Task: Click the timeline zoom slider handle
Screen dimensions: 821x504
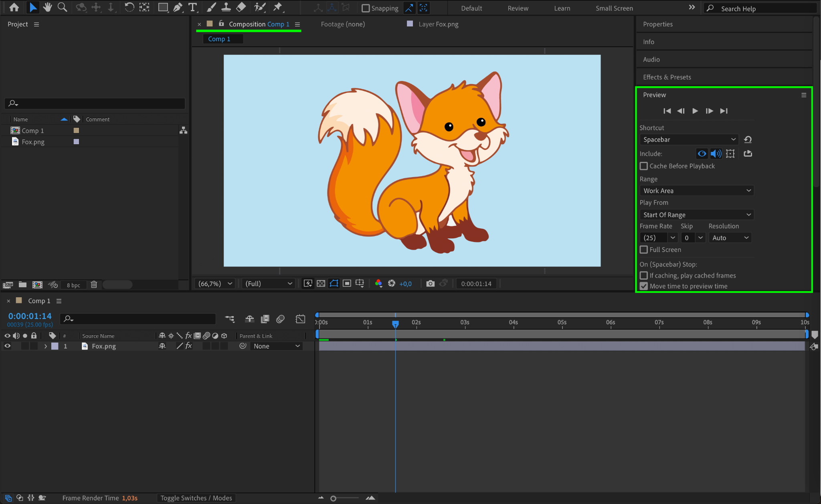Action: 333,498
